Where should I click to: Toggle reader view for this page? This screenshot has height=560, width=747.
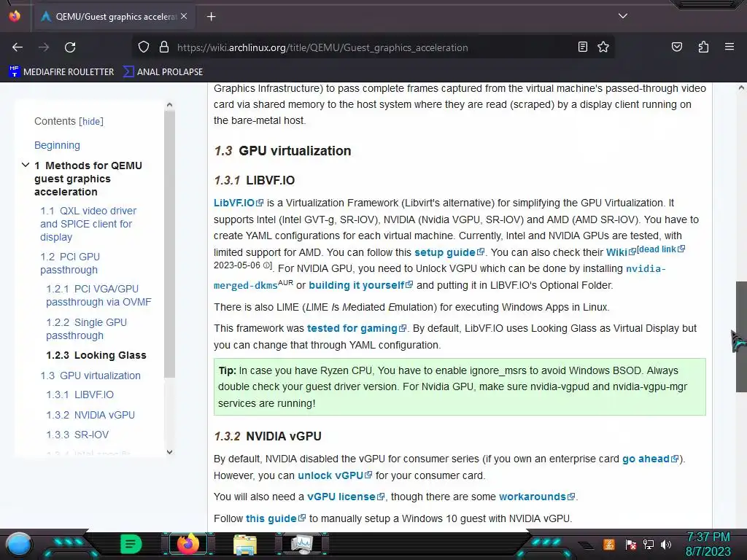(x=582, y=47)
